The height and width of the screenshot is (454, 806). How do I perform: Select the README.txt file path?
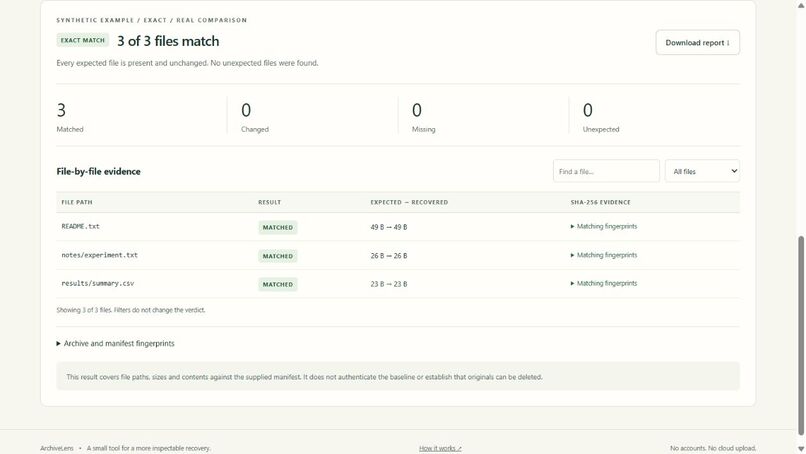pyautogui.click(x=81, y=226)
